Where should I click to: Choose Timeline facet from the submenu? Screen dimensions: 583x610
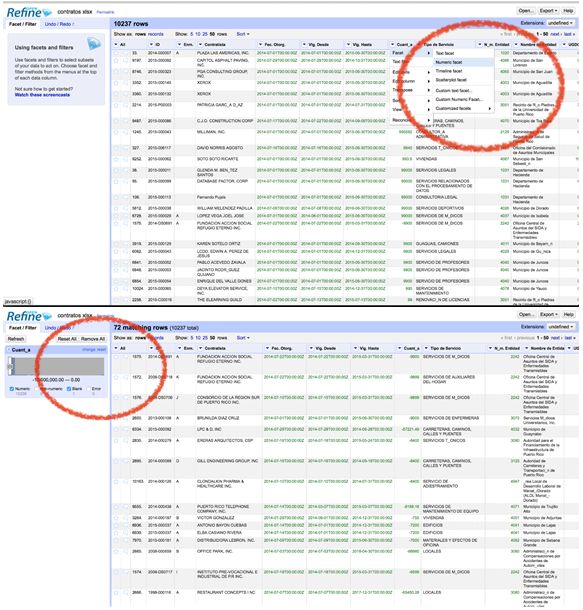(x=464, y=71)
